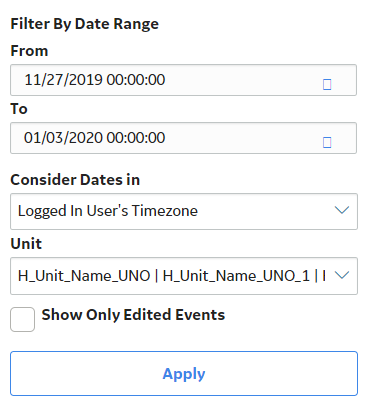Click the H_Unit_Name_UNO_1 text in the Unit box

coord(236,276)
